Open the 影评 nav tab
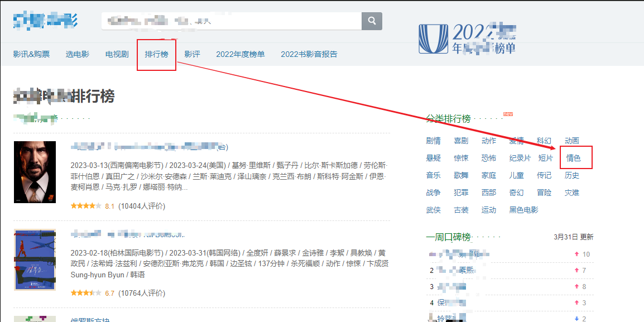 pyautogui.click(x=192, y=54)
